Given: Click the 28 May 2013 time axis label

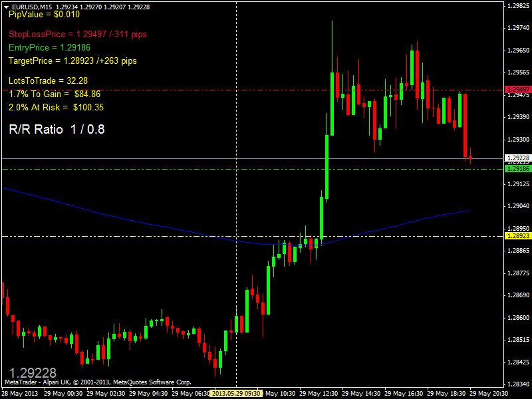Looking at the screenshot, I should coord(20,394).
